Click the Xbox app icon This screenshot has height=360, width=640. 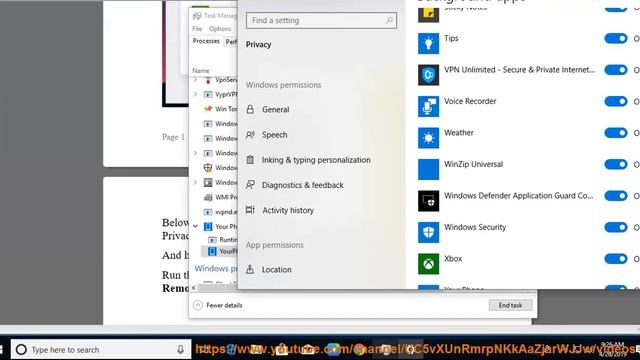(428, 264)
